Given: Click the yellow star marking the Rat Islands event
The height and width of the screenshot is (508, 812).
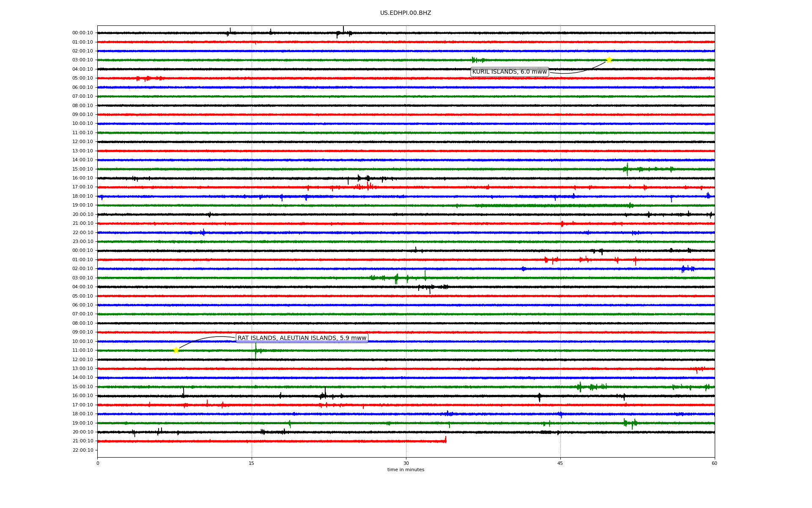Looking at the screenshot, I should point(176,350).
